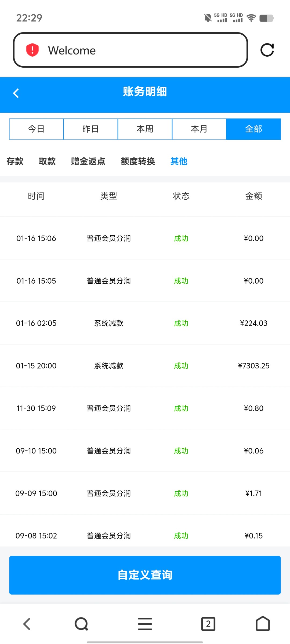Open the ¥7303.25 系统减款 record row
This screenshot has width=290, height=644.
pos(145,366)
